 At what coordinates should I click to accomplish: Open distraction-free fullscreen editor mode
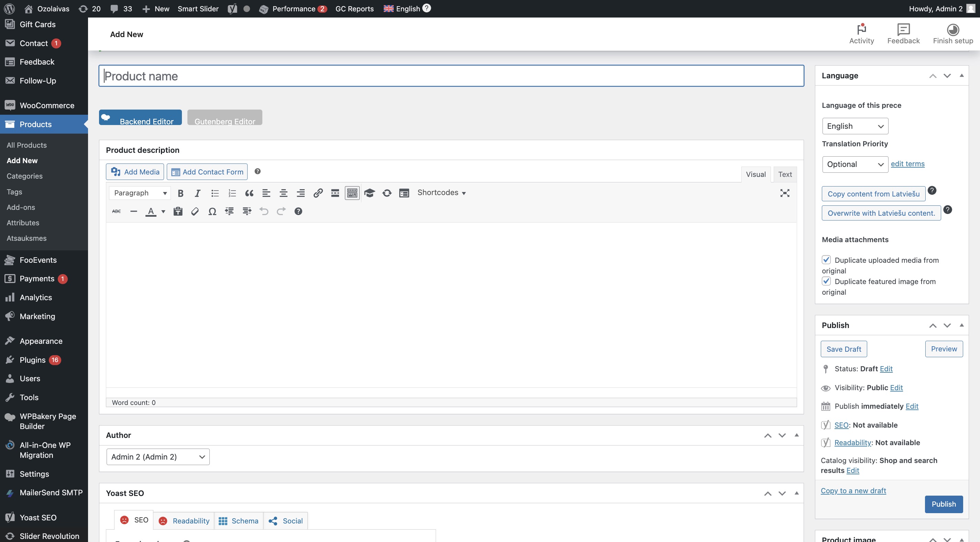coord(784,193)
